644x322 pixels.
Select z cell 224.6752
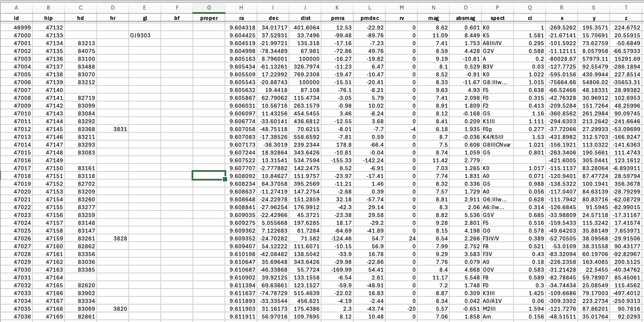pyautogui.click(x=626, y=28)
